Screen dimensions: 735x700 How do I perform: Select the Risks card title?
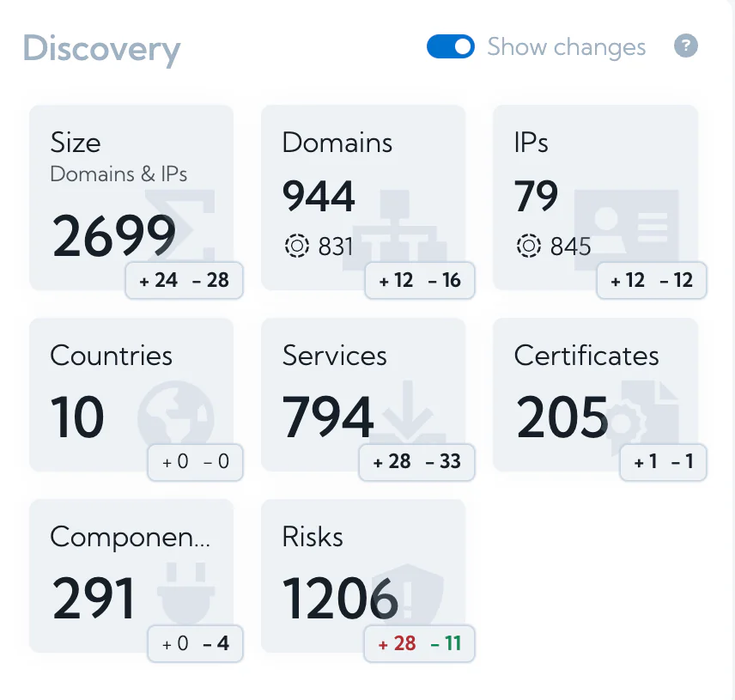tap(312, 538)
